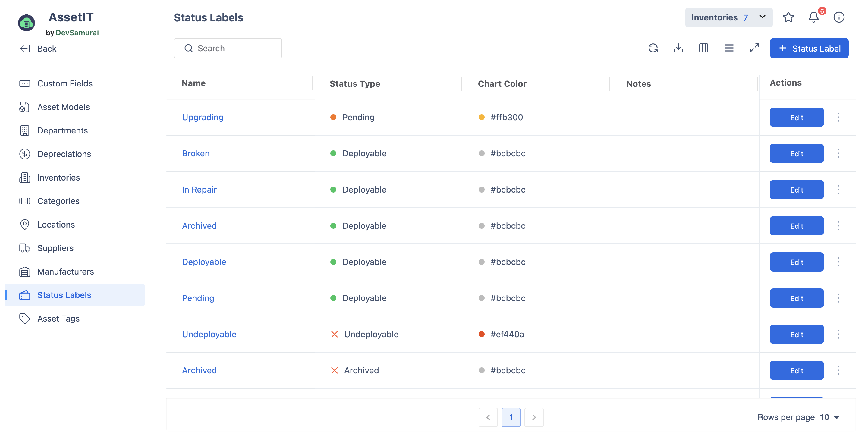Open Inventories in sidebar
This screenshot has width=868, height=446.
coord(58,177)
